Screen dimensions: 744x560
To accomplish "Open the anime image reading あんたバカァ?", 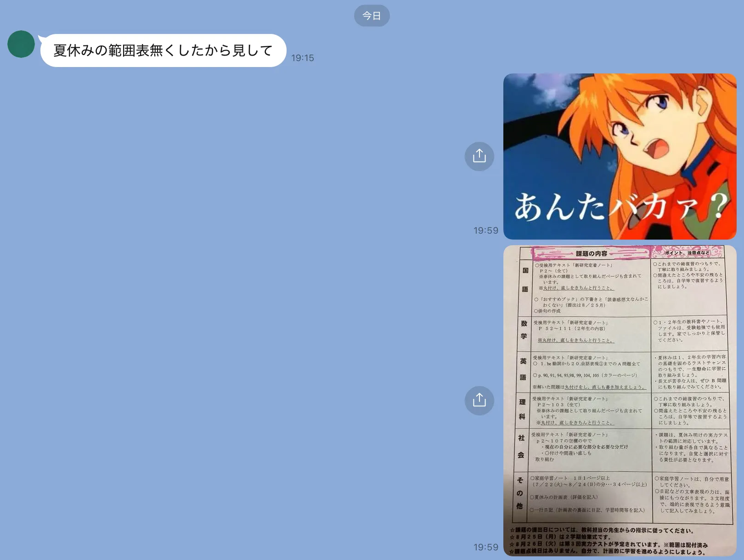I will pyautogui.click(x=620, y=157).
